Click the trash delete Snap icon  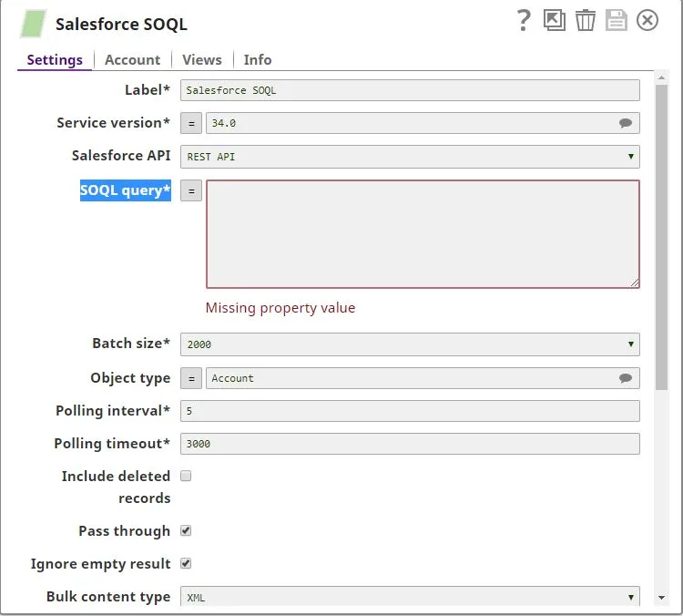[586, 20]
